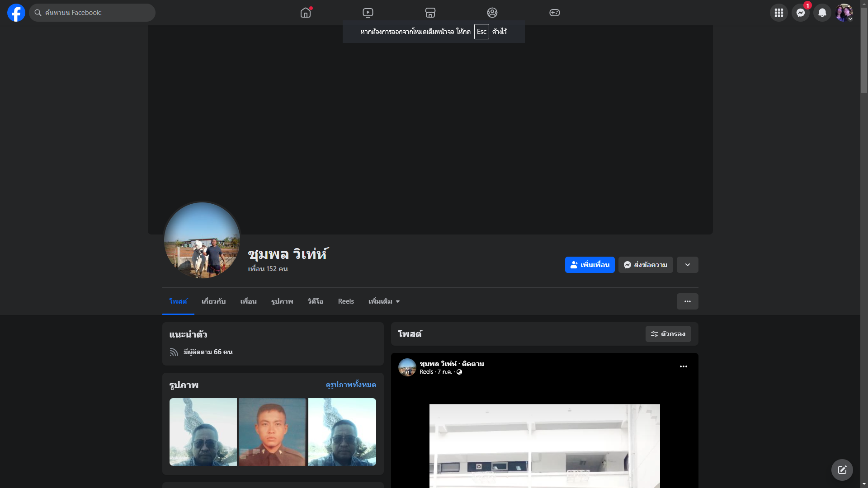Screen dimensions: 868x488
Task: Open the Marketplace icon
Action: pyautogui.click(x=430, y=13)
